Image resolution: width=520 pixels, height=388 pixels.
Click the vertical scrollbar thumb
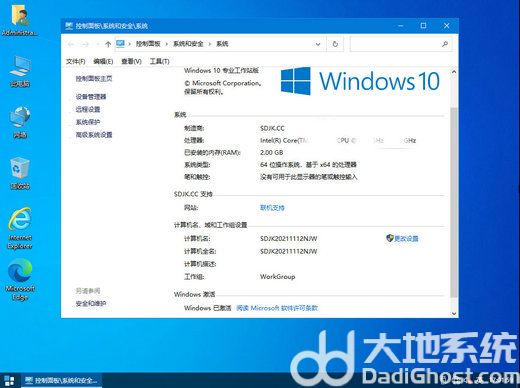coord(454,202)
